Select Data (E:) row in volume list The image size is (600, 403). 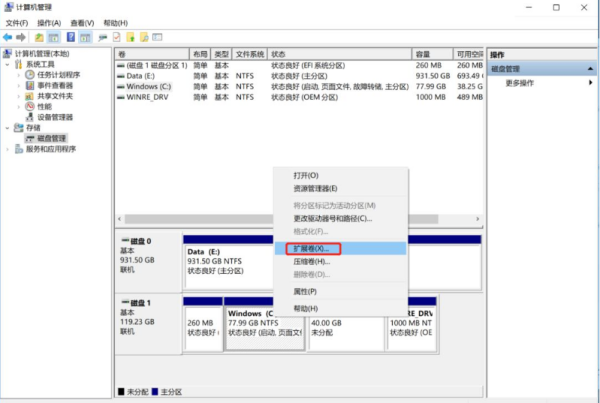(x=300, y=76)
